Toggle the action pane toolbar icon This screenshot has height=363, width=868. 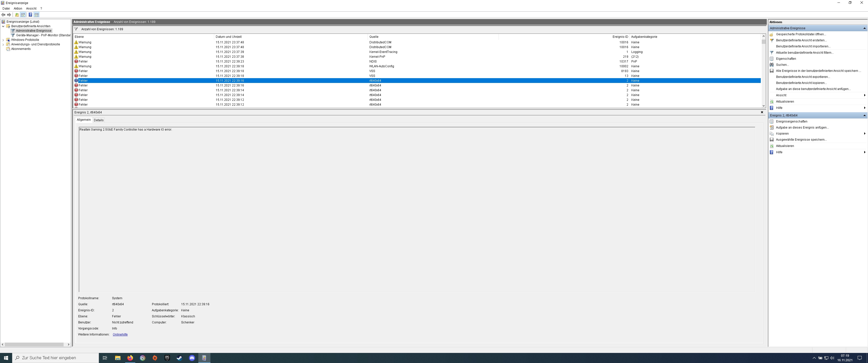[36, 15]
